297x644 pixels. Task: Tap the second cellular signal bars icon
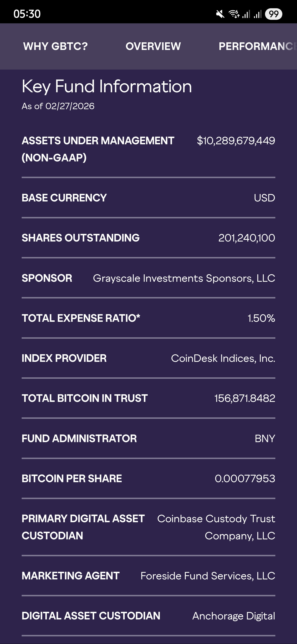[x=258, y=14]
